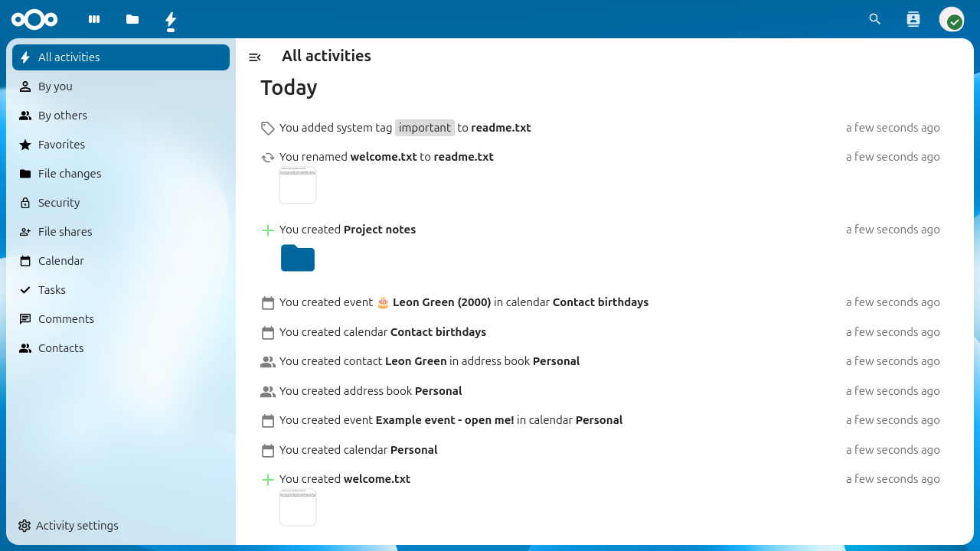Open the user avatar account menu
980x551 pixels.
click(952, 19)
